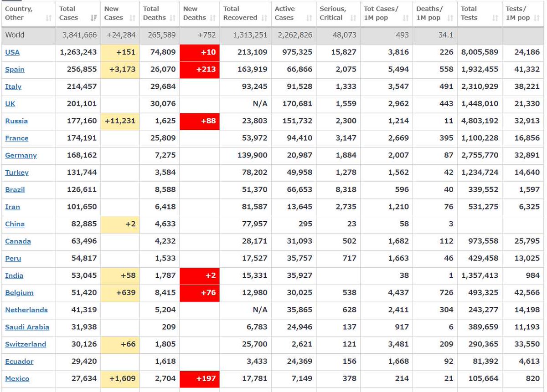547x392 pixels.
Task: Sort table by Total Cases icon
Action: point(94,18)
